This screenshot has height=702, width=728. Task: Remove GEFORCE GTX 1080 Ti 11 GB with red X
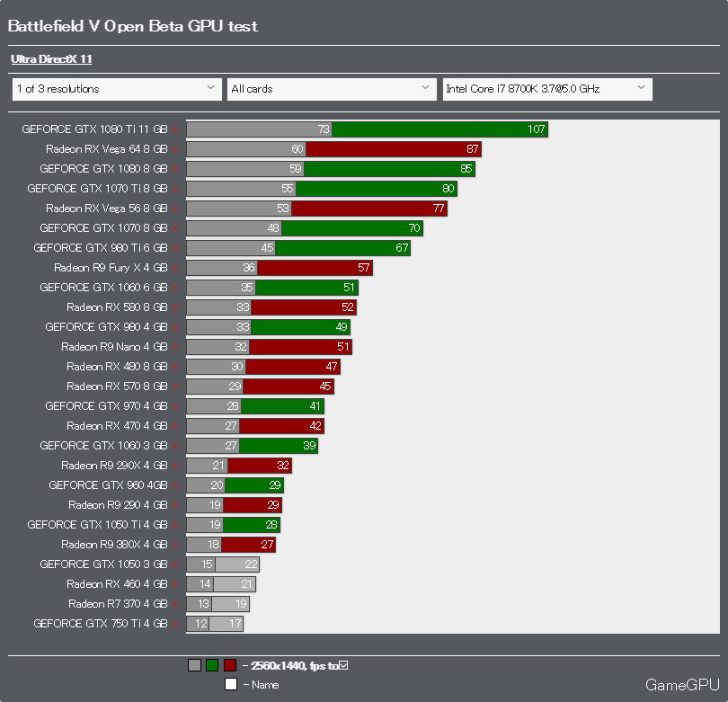[x=175, y=129]
